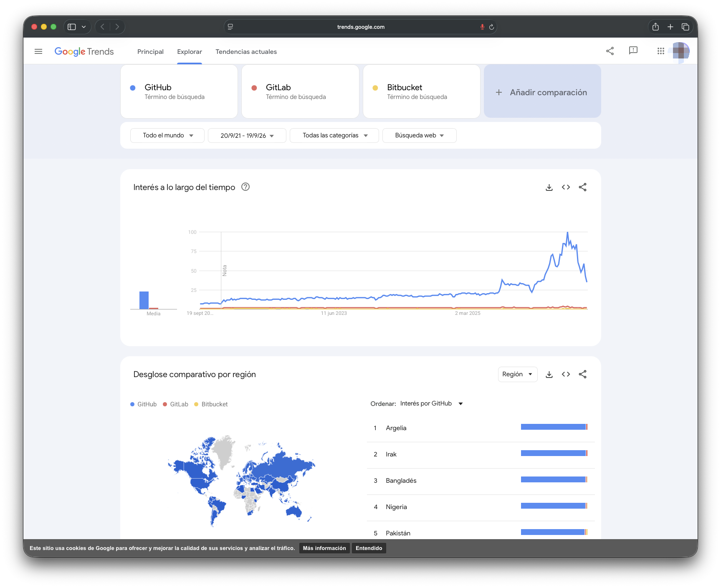Screen dimensions: 721x588
Task: Toggle the Safari sidebar icon
Action: pos(72,27)
